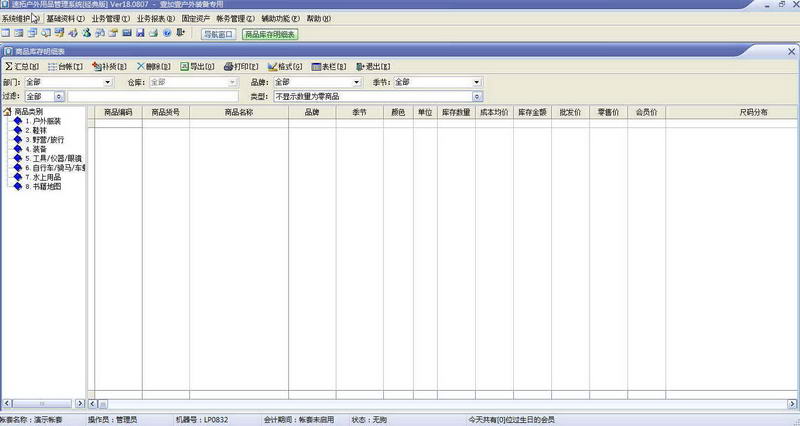800x426 pixels.
Task: Open help via blue question mark icon
Action: pyautogui.click(x=167, y=33)
